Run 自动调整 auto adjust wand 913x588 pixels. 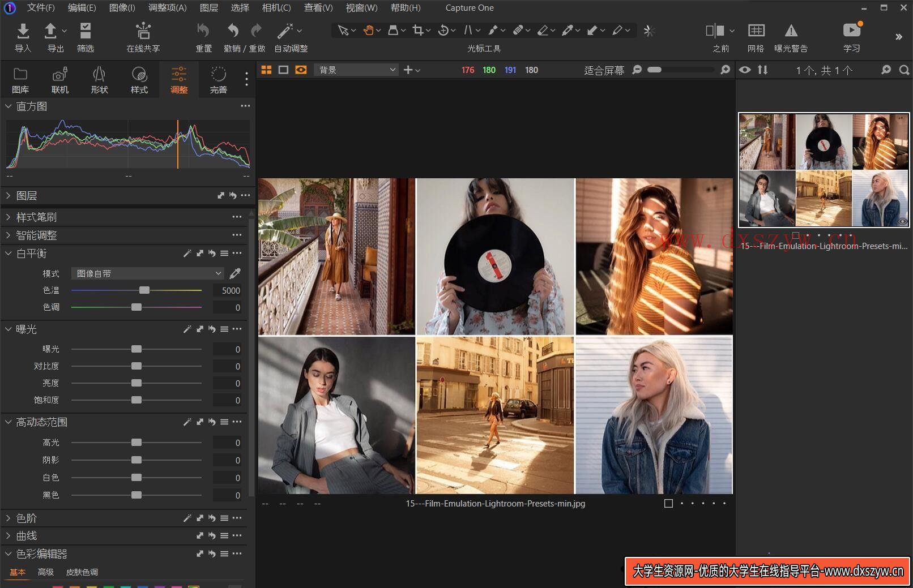click(285, 31)
